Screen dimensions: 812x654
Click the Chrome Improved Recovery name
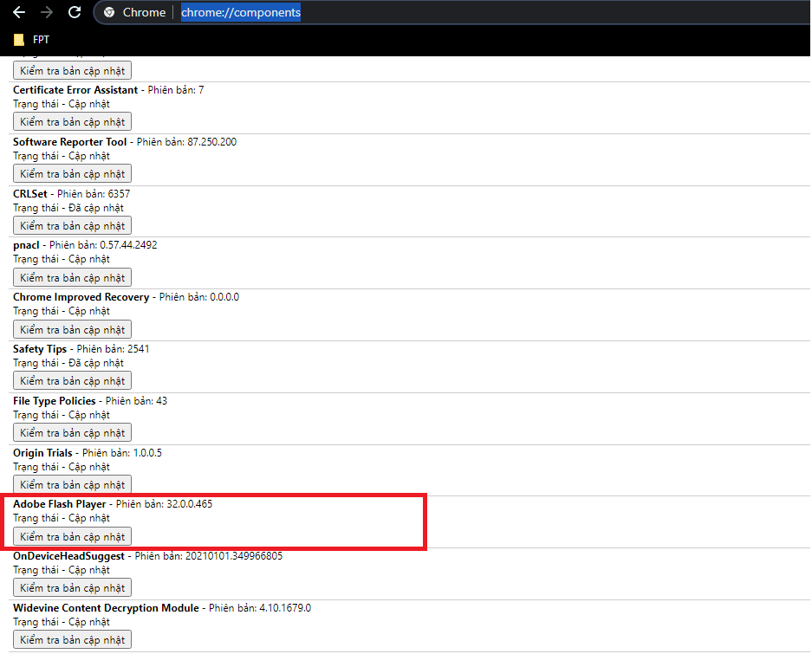(x=81, y=297)
